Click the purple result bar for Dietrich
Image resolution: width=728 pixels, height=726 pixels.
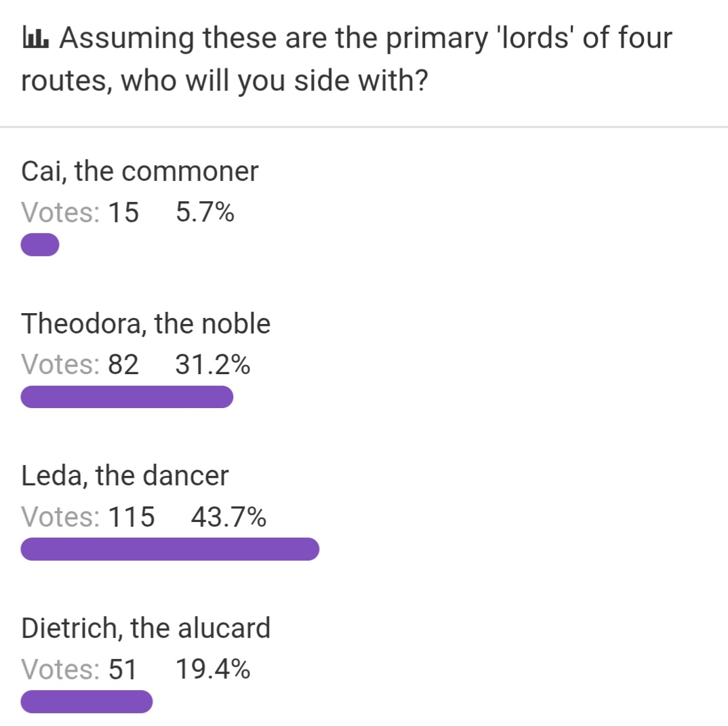click(x=86, y=702)
